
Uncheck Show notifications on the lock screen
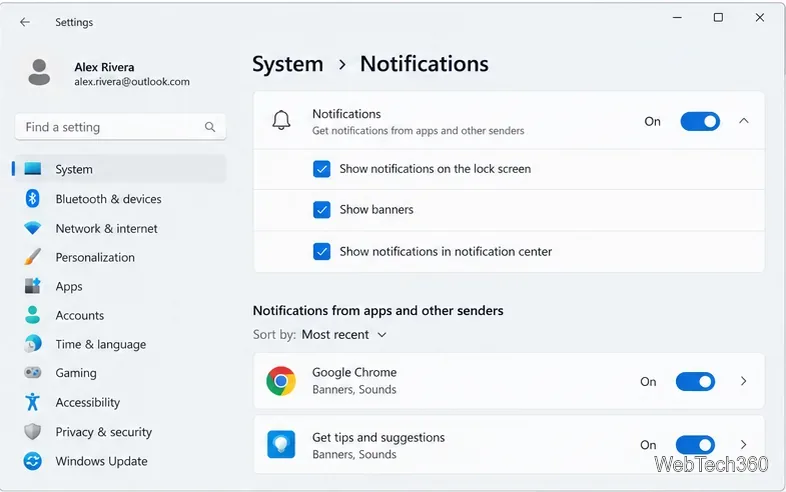point(321,169)
